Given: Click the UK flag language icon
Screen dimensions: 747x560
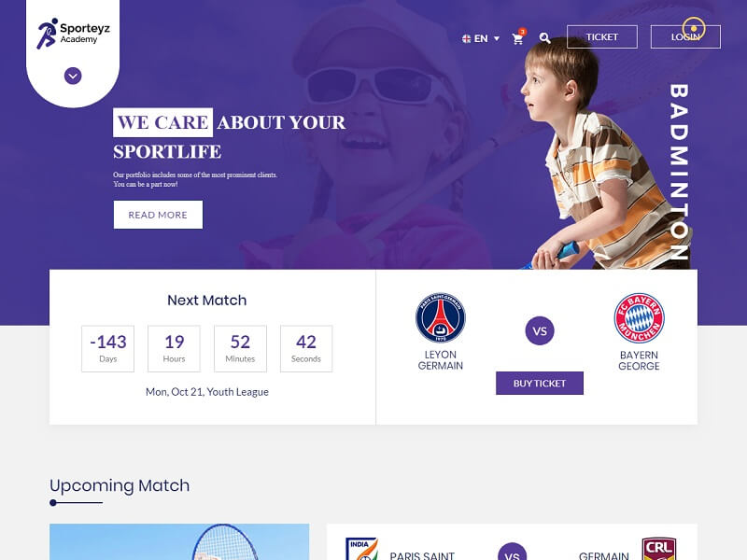Looking at the screenshot, I should pyautogui.click(x=466, y=38).
